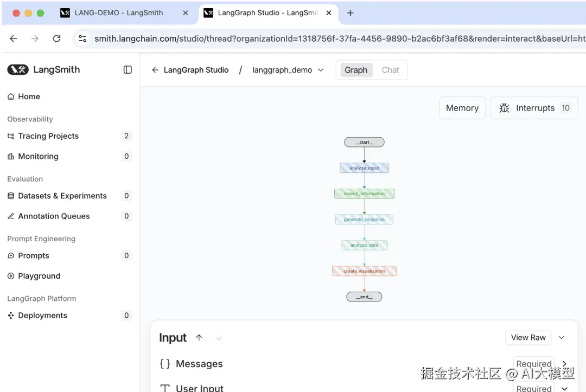Click the Monitoring chart icon
This screenshot has height=392, width=586.
tap(11, 157)
